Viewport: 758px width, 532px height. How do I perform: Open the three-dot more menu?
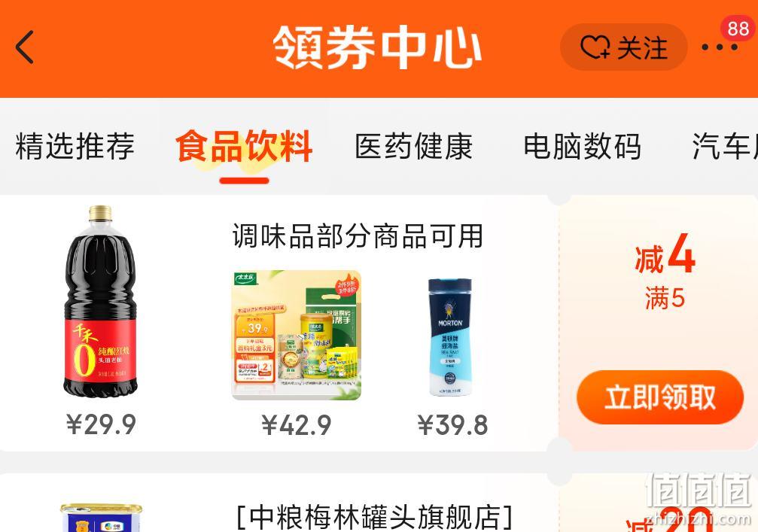(720, 47)
